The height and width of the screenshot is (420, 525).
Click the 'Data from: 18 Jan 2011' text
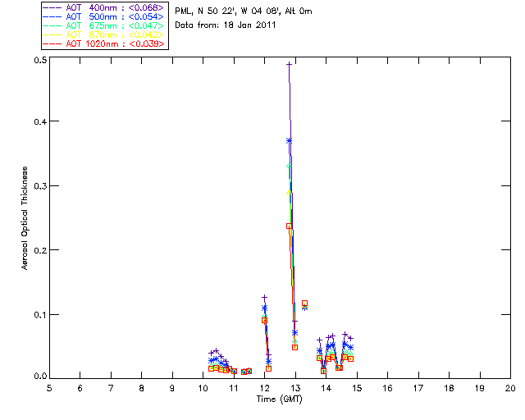point(226,25)
